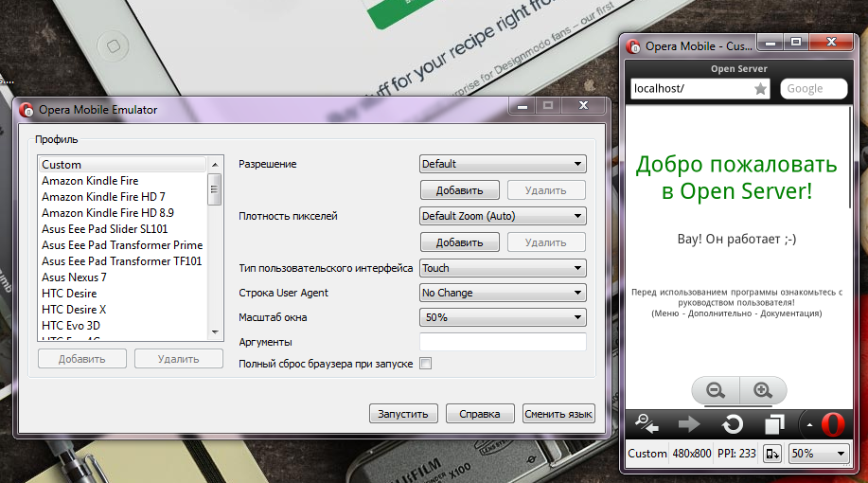The image size is (868, 483).
Task: Click the Аргументы text field
Action: tap(502, 342)
